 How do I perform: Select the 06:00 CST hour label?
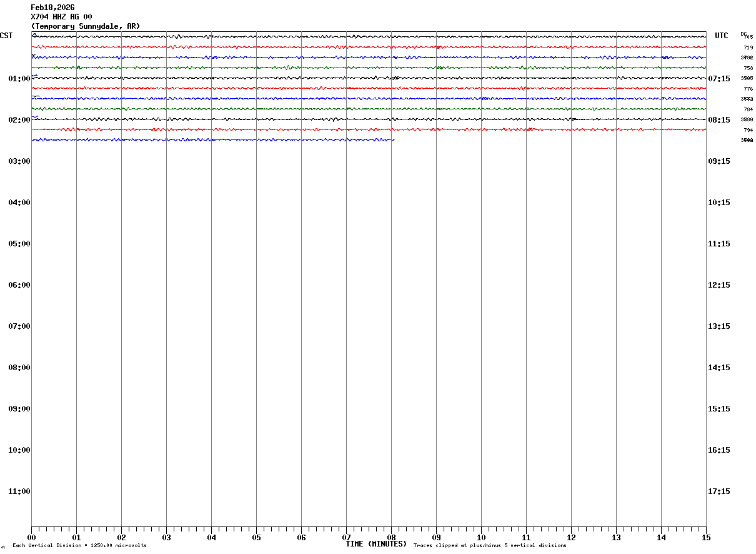coord(19,285)
